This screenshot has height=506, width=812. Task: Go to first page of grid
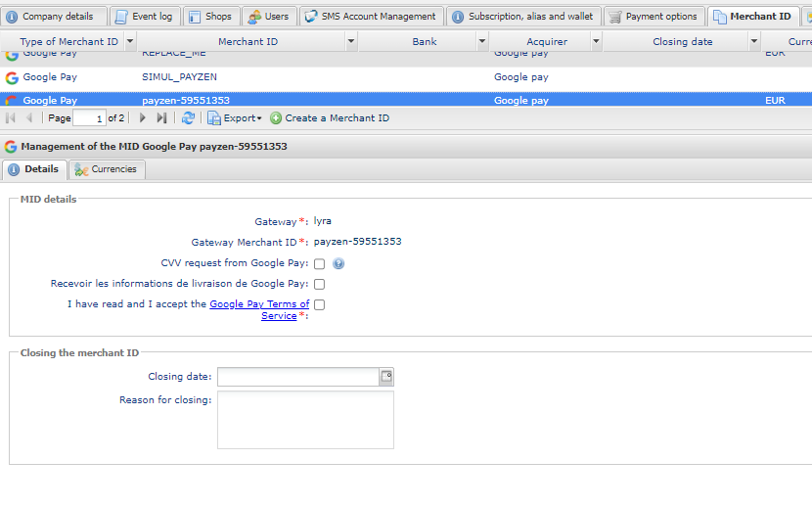(11, 118)
